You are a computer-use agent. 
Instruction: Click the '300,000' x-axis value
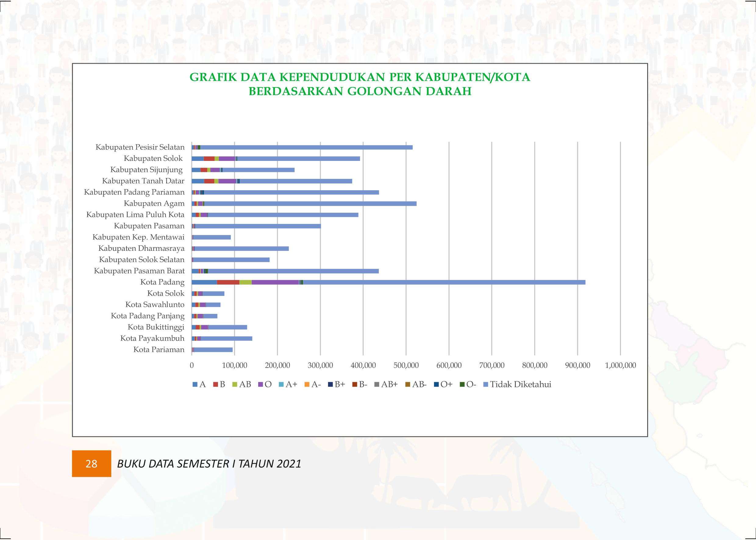pos(320,365)
